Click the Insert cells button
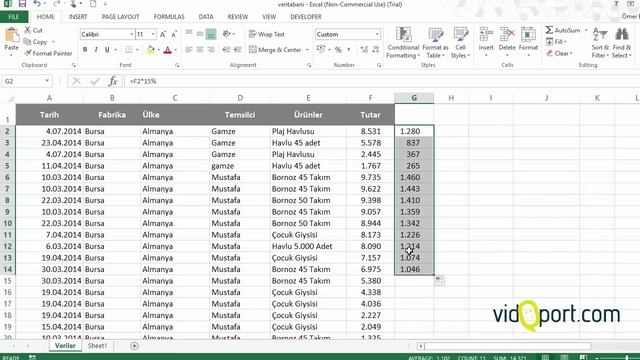 (x=486, y=43)
